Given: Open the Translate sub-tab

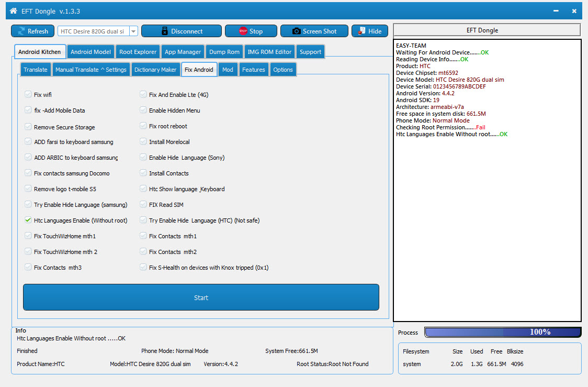Looking at the screenshot, I should [x=36, y=70].
